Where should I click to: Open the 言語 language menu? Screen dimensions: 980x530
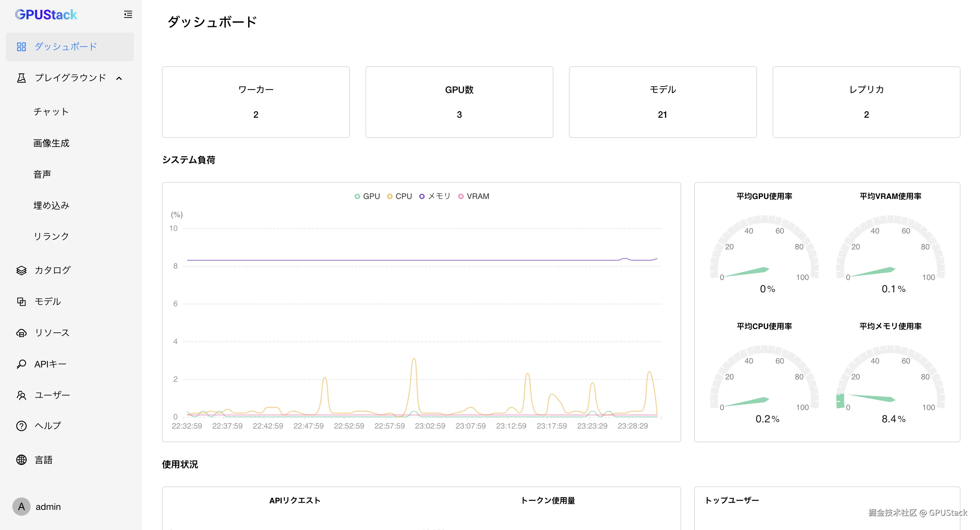pos(44,460)
